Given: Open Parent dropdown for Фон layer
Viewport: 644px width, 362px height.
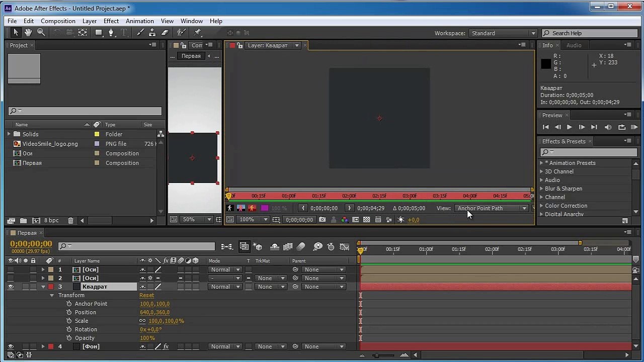Looking at the screenshot, I should point(324,346).
